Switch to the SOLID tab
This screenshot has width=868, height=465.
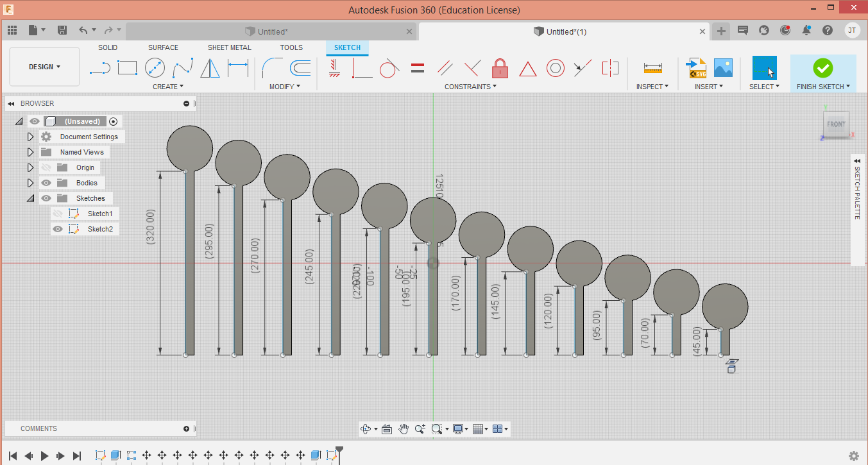coord(108,47)
